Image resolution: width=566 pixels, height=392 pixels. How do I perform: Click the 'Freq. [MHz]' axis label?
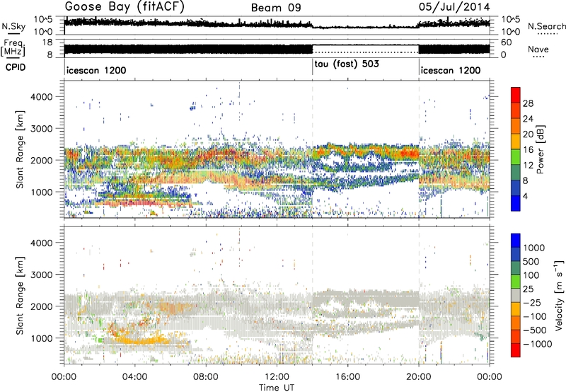click(13, 48)
